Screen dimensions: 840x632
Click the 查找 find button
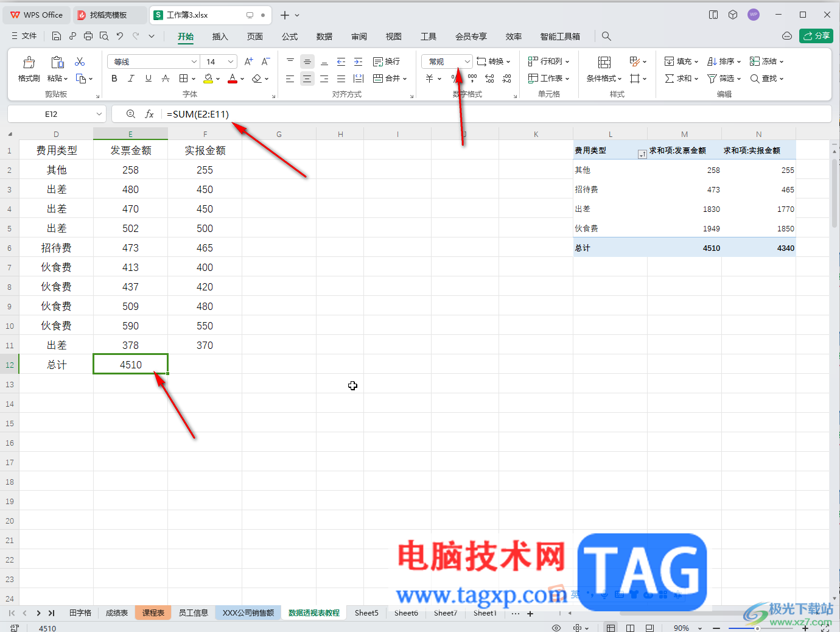click(x=766, y=79)
